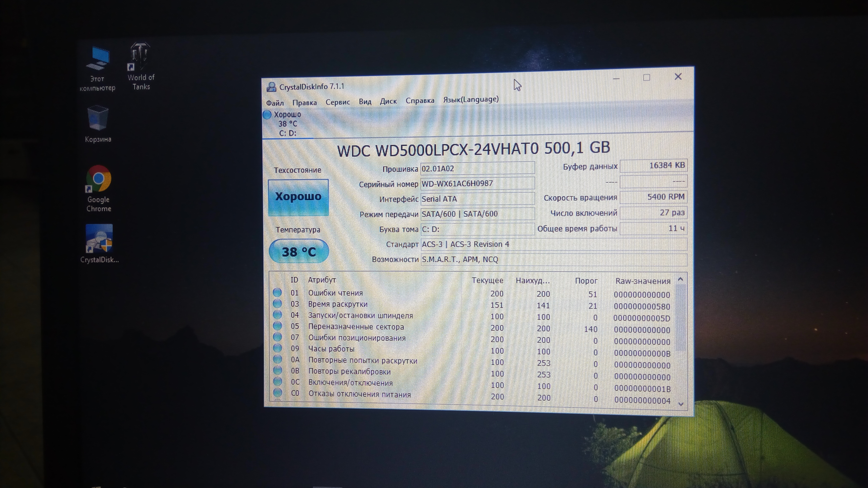The width and height of the screenshot is (868, 488).
Task: Open the Язык(Language) menu
Action: (471, 99)
